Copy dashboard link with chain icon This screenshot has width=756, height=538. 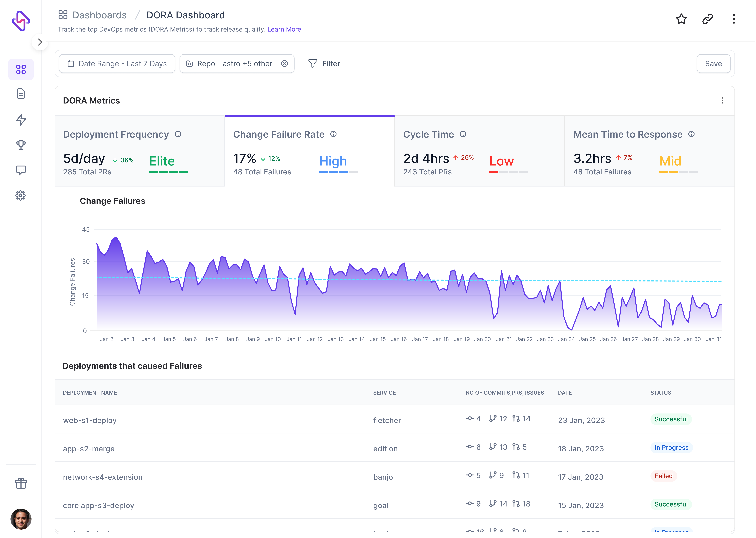[x=707, y=19]
